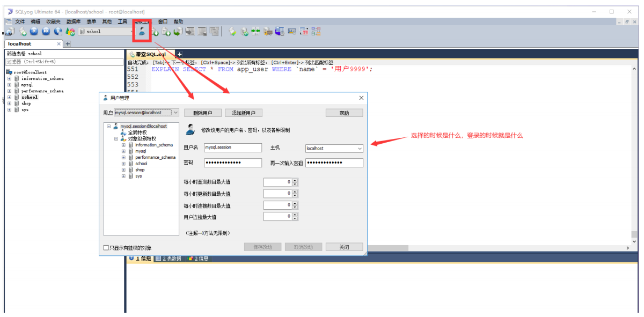
Task: Click the green arrow SQL script toolbar icon
Action: [x=178, y=32]
